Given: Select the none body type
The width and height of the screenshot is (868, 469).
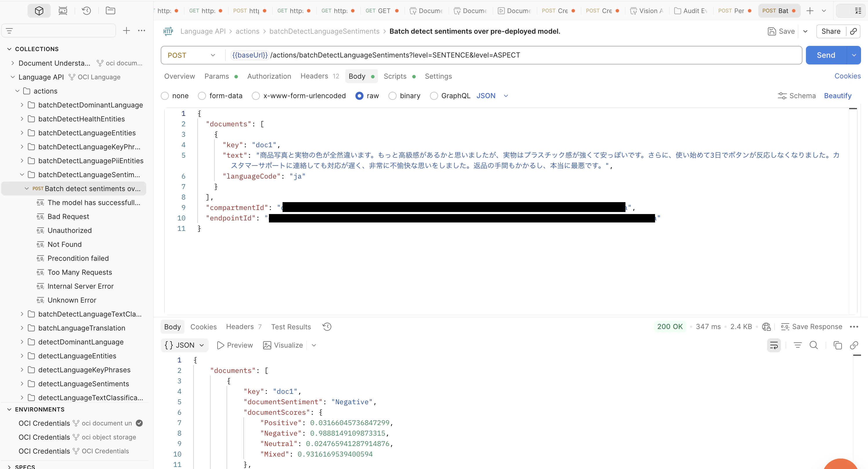Looking at the screenshot, I should (x=165, y=96).
